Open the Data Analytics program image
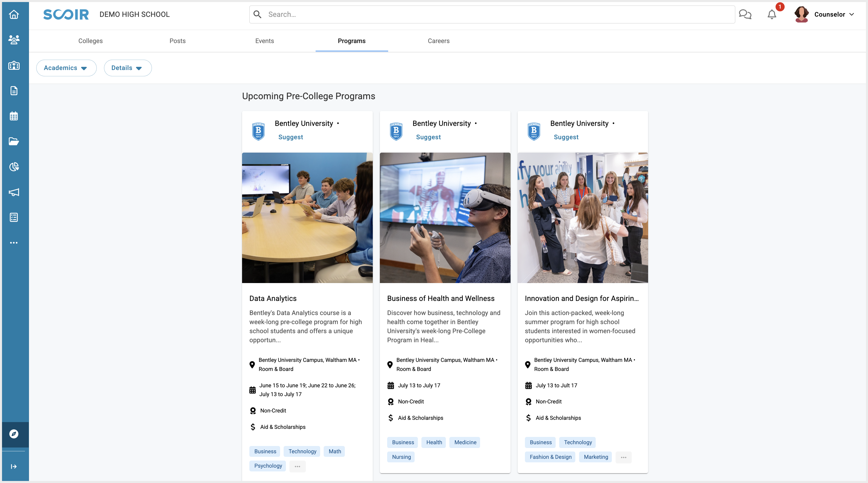 click(307, 218)
